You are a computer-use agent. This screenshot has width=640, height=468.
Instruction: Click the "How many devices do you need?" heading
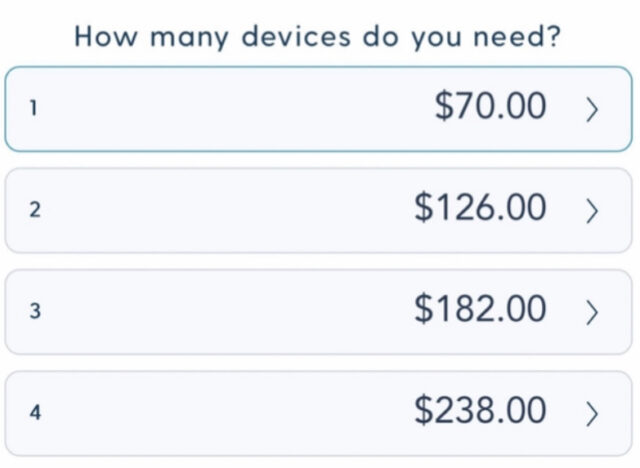pyautogui.click(x=318, y=38)
